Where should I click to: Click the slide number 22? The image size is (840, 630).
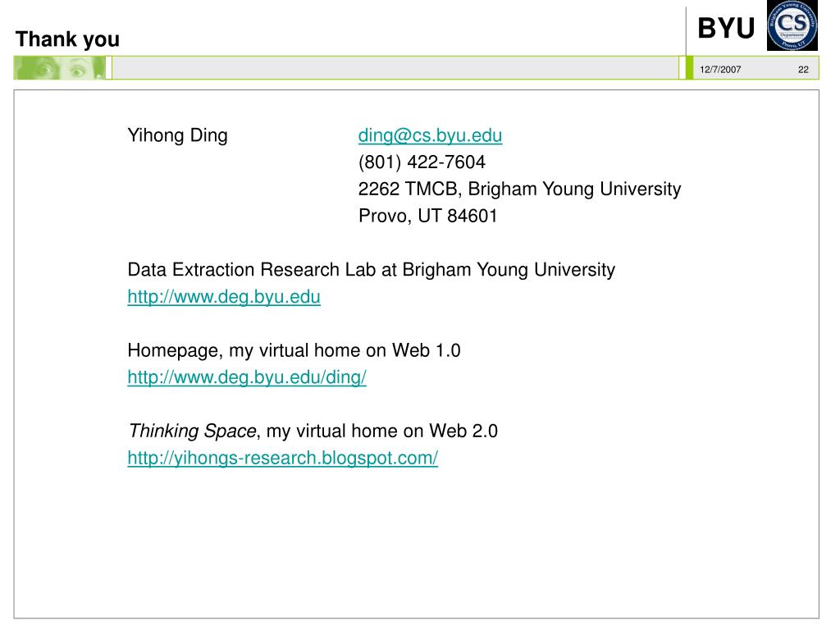[803, 70]
